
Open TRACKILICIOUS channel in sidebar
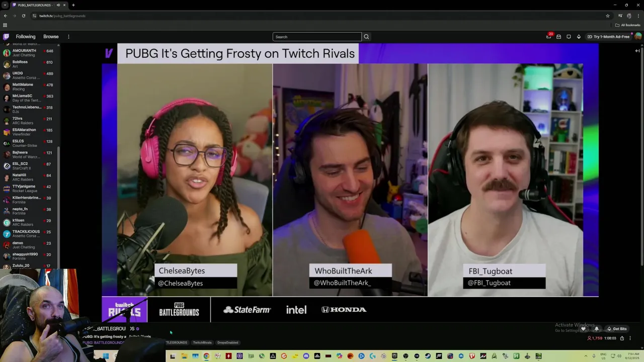click(29, 233)
